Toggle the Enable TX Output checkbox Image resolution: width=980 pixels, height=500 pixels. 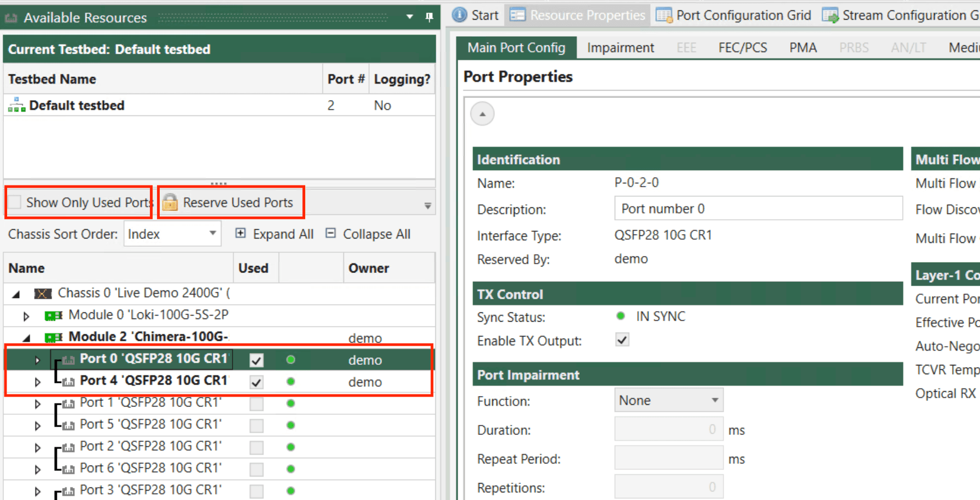click(x=622, y=340)
